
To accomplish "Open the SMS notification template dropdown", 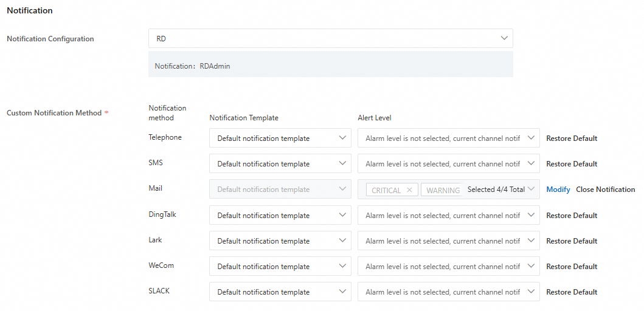I will coord(280,164).
